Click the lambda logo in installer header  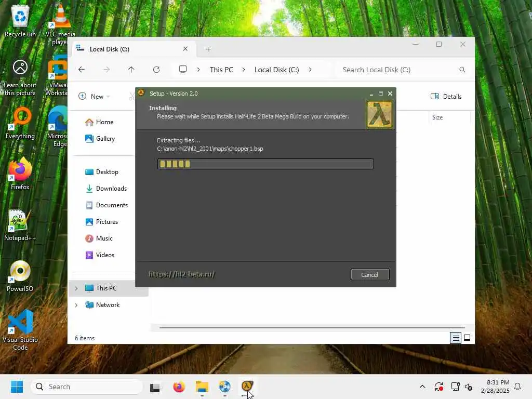click(379, 115)
